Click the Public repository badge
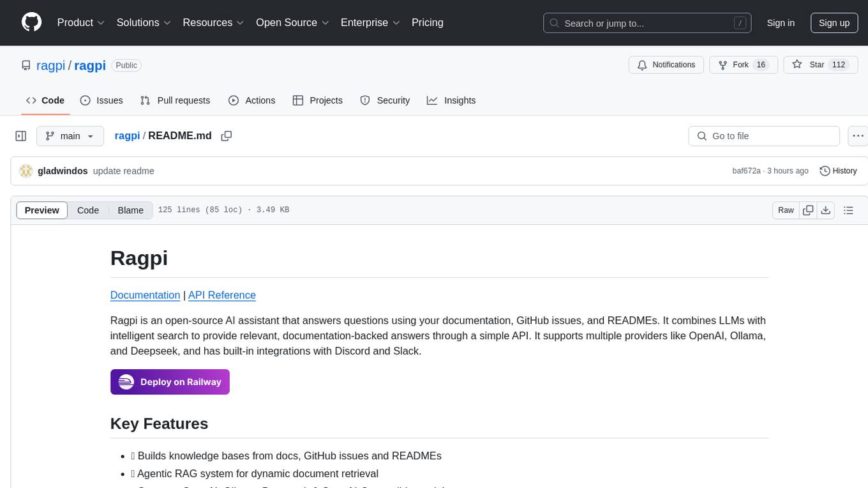 (x=126, y=65)
